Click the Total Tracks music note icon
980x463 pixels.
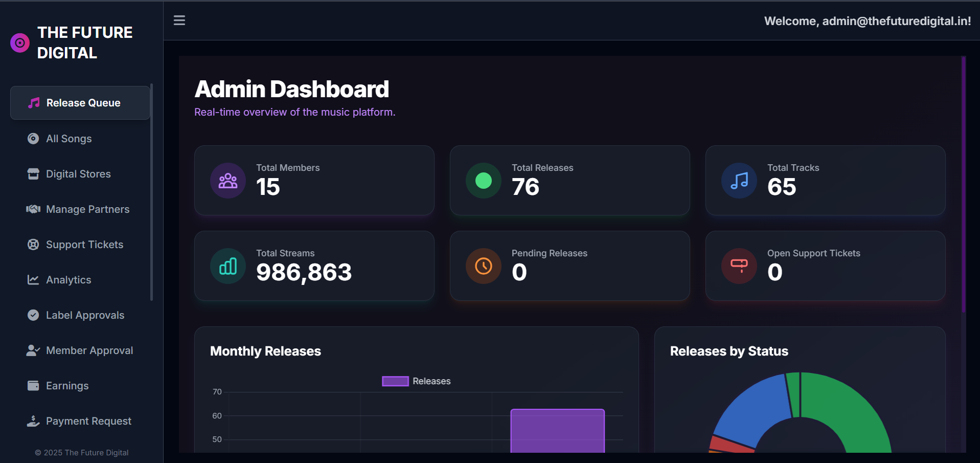tap(739, 181)
